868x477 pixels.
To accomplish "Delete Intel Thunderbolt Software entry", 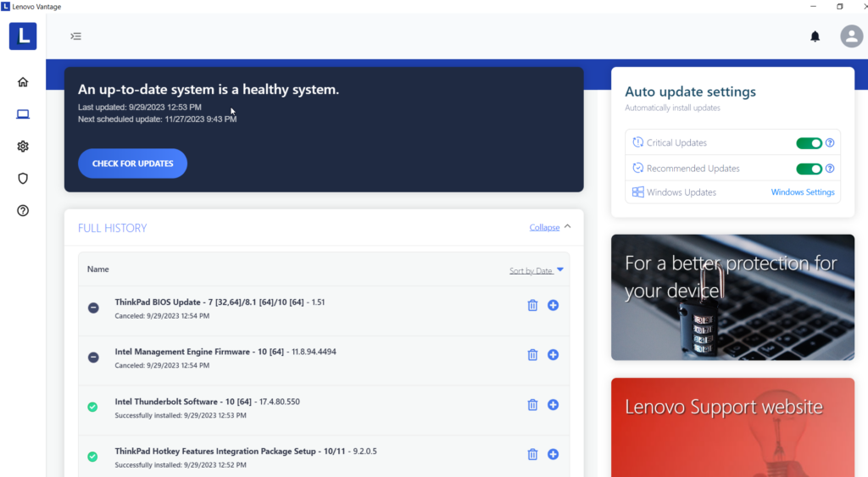I will click(x=532, y=404).
